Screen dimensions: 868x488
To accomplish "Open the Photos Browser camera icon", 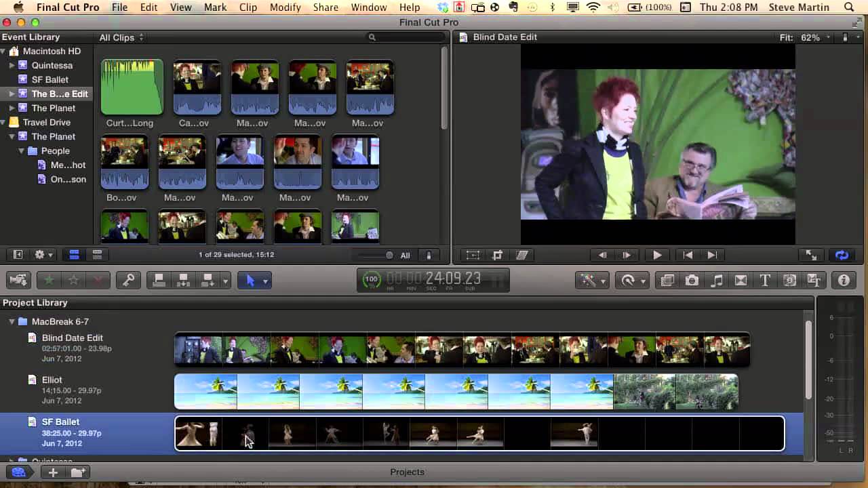I will pos(692,280).
